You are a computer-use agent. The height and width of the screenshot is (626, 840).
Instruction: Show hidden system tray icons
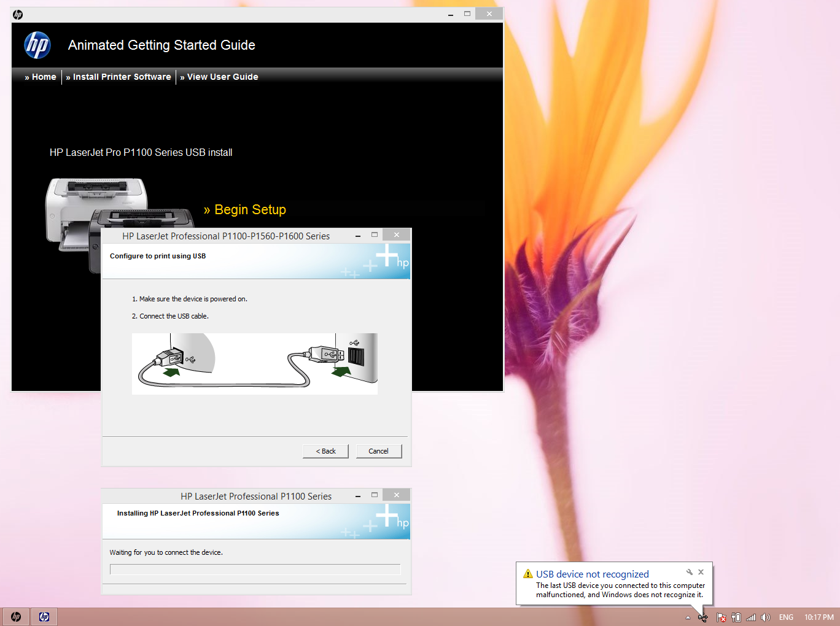[x=688, y=617]
